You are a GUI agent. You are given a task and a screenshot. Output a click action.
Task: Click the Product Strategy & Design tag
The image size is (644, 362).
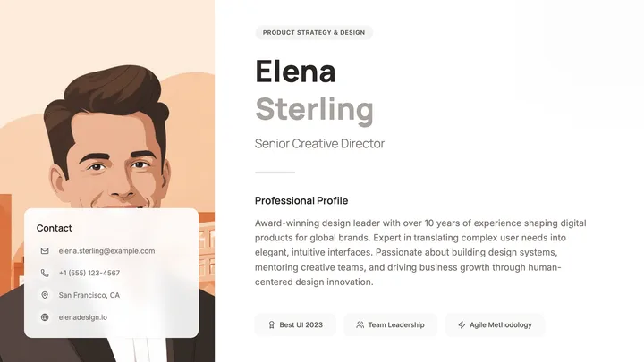click(x=314, y=32)
